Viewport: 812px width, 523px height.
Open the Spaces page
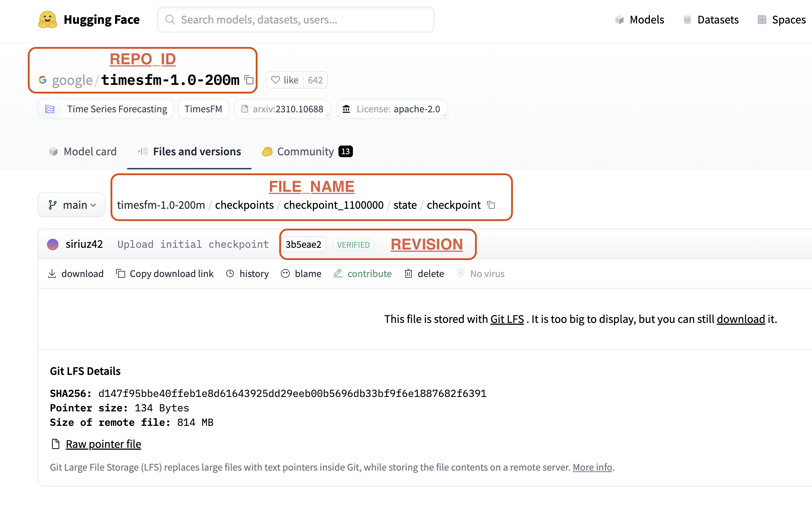(782, 20)
